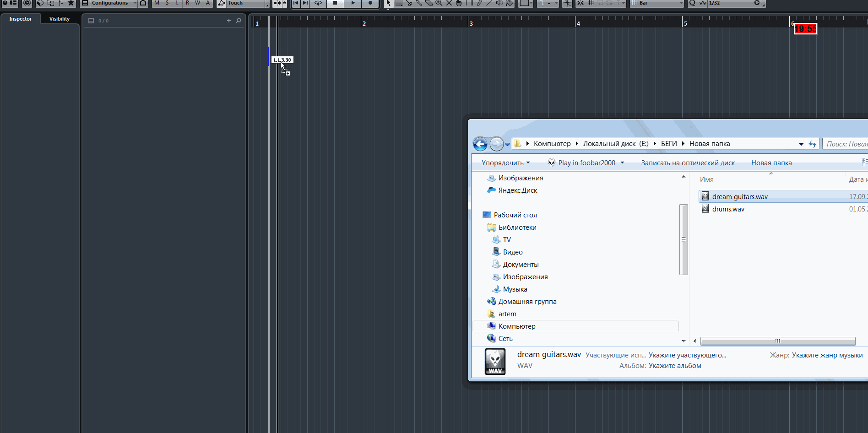
Task: Select the Zoom magnifier tool
Action: pyautogui.click(x=439, y=3)
